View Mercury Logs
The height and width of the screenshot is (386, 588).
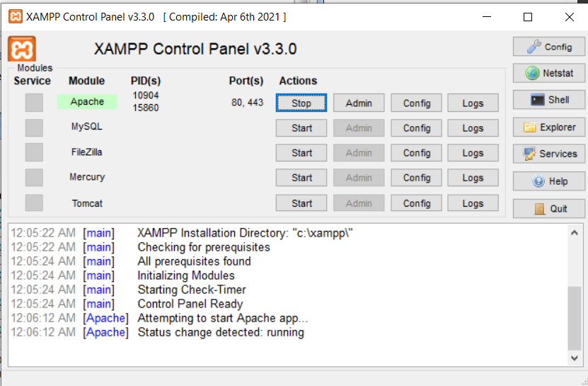tap(473, 178)
